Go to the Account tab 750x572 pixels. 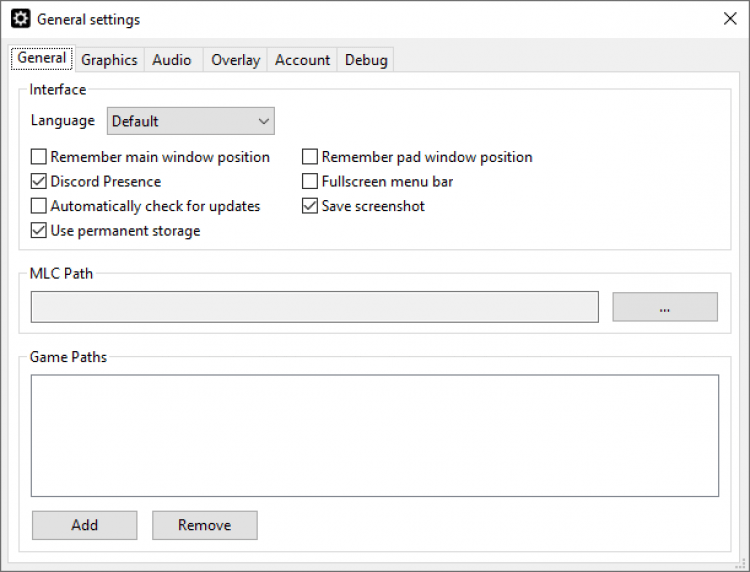point(302,60)
